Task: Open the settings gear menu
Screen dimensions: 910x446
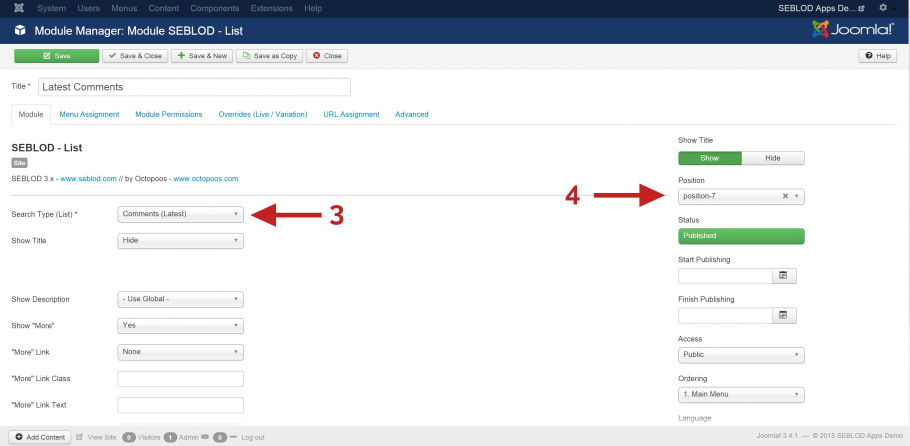Action: pos(885,8)
